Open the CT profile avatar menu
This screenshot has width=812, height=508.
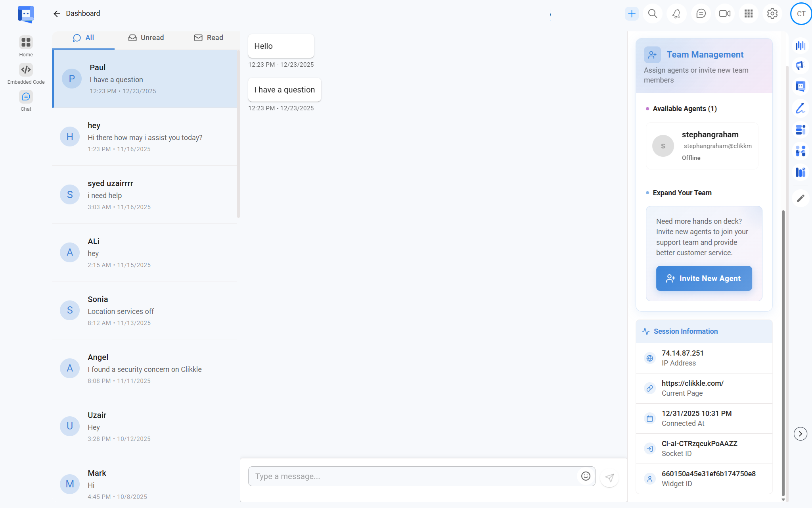point(801,14)
